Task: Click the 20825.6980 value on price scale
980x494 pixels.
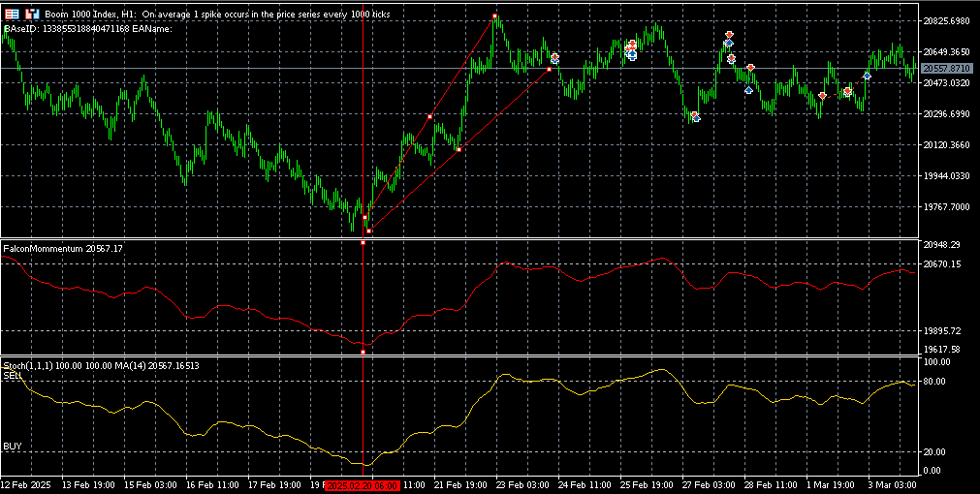Action: tap(947, 20)
